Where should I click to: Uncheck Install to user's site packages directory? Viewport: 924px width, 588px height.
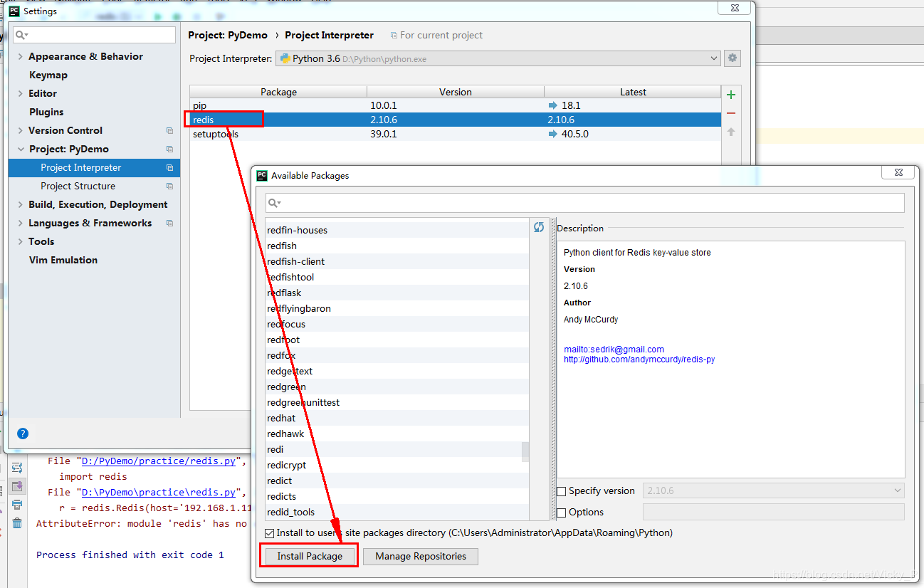pos(269,533)
